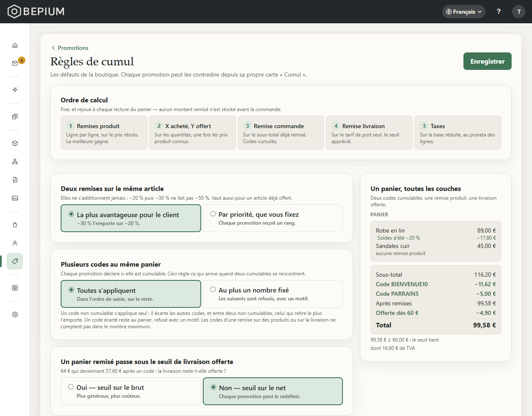Screen dimensions: 532x416
Task: Select "La plus avantageuse pour le client" option
Action: (x=131, y=218)
